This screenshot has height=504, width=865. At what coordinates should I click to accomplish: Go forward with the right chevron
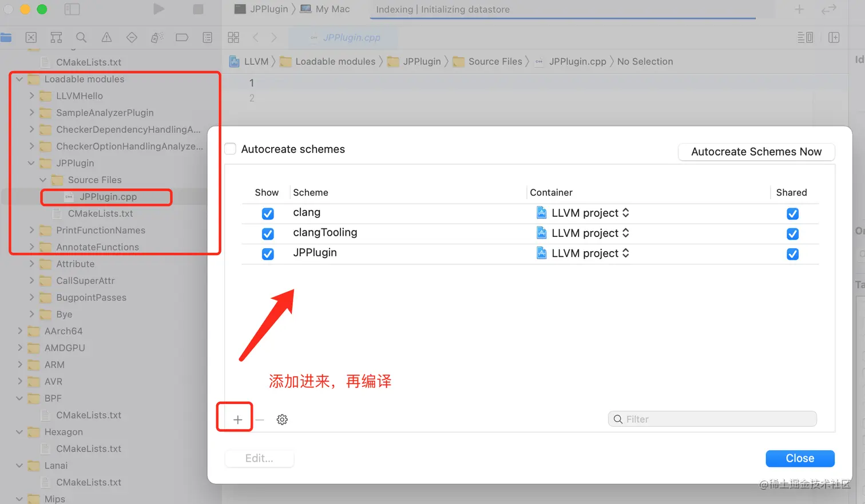274,38
